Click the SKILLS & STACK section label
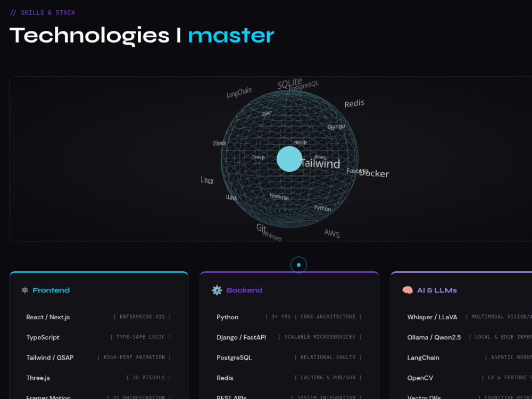 click(43, 13)
